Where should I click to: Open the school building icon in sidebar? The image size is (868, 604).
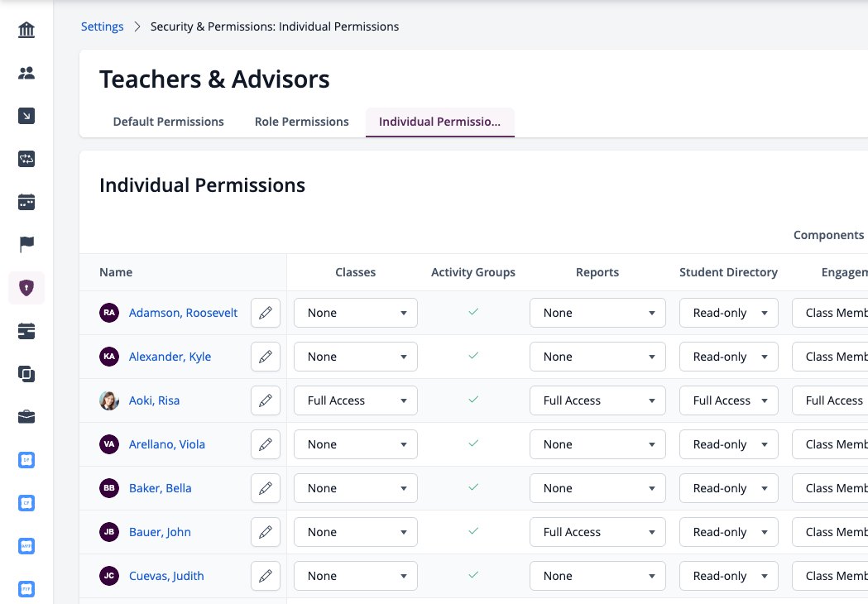[26, 29]
